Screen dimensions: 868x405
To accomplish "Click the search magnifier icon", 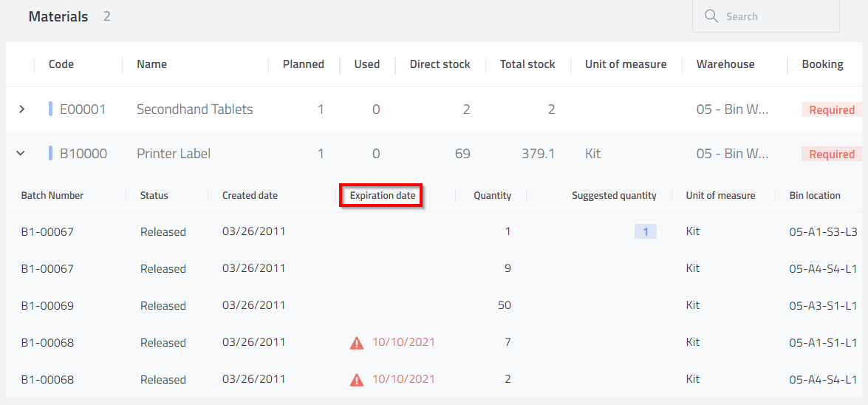I will pos(711,16).
